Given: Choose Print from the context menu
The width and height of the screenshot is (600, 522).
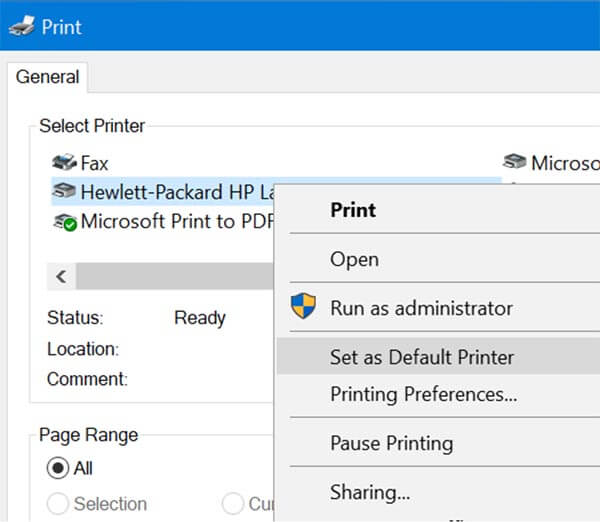Looking at the screenshot, I should [x=438, y=210].
